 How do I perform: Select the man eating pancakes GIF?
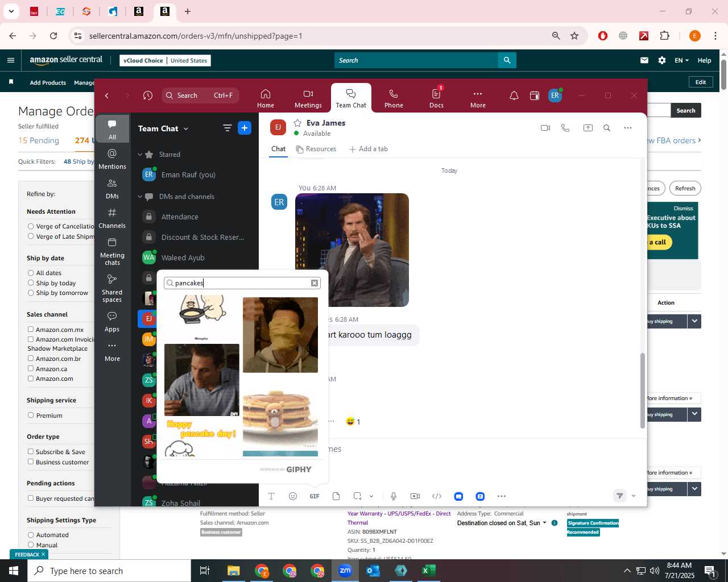click(202, 380)
